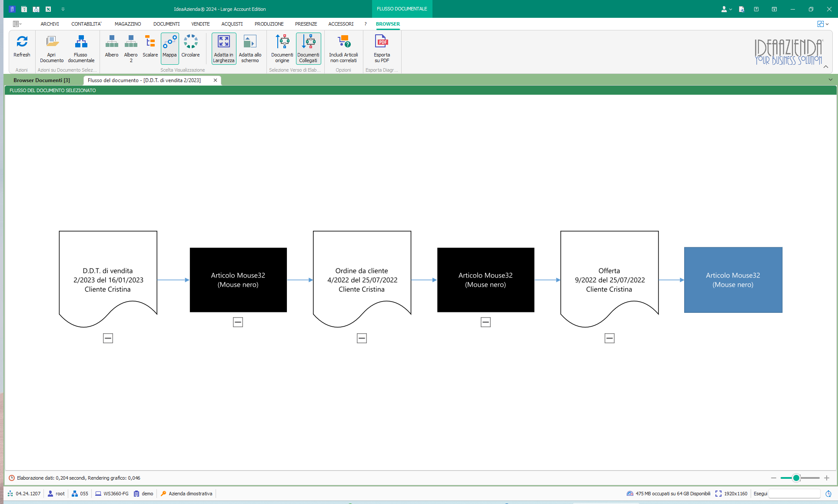
Task: Open the VENDITE menu
Action: [x=200, y=24]
